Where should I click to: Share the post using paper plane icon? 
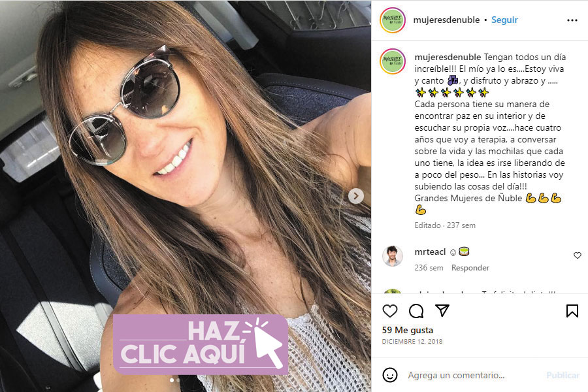pyautogui.click(x=442, y=310)
